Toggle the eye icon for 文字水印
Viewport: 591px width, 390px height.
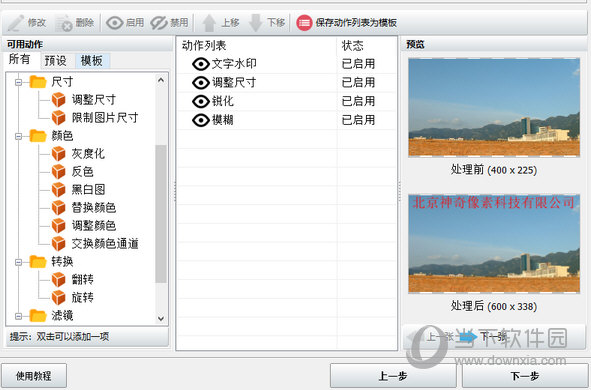[x=201, y=64]
